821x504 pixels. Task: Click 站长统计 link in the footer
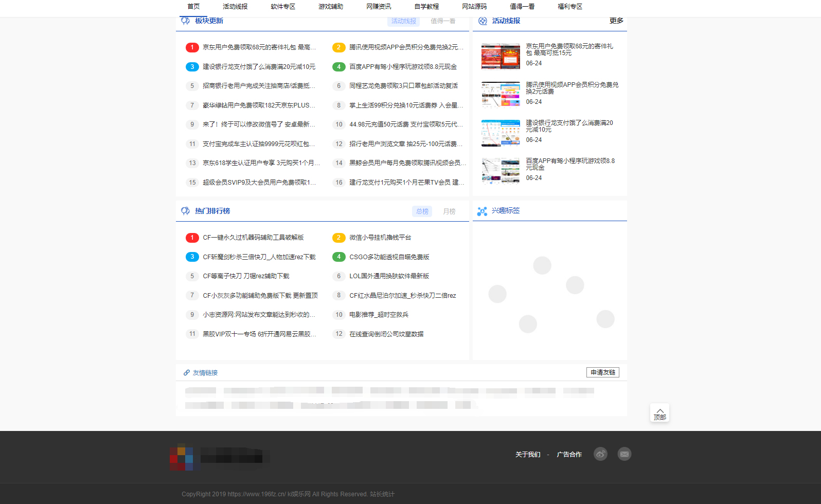click(x=382, y=494)
